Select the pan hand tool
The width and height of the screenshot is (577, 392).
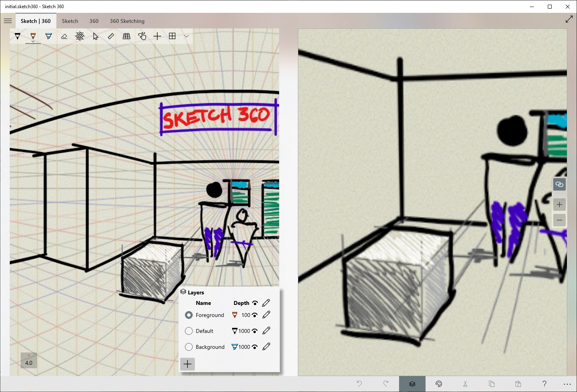coord(142,36)
